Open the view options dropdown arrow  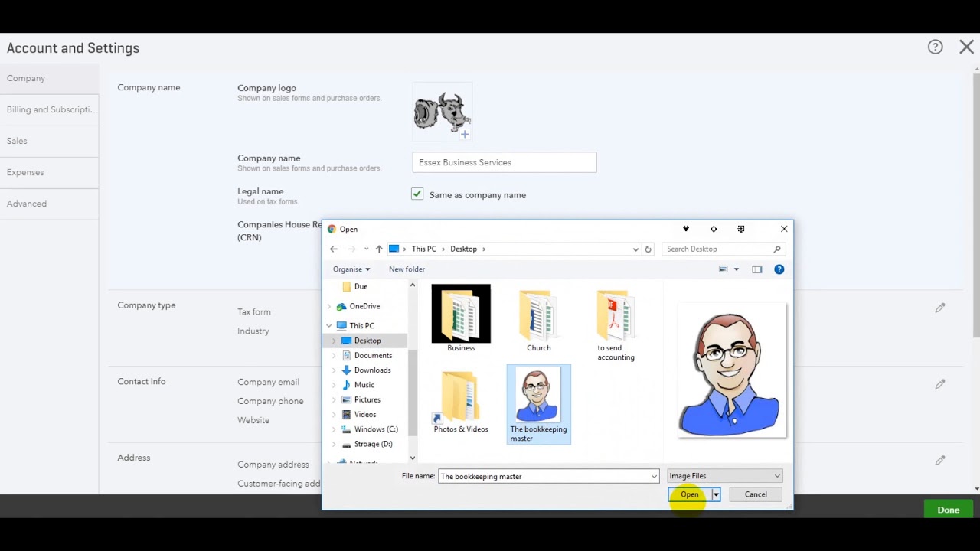coord(737,269)
